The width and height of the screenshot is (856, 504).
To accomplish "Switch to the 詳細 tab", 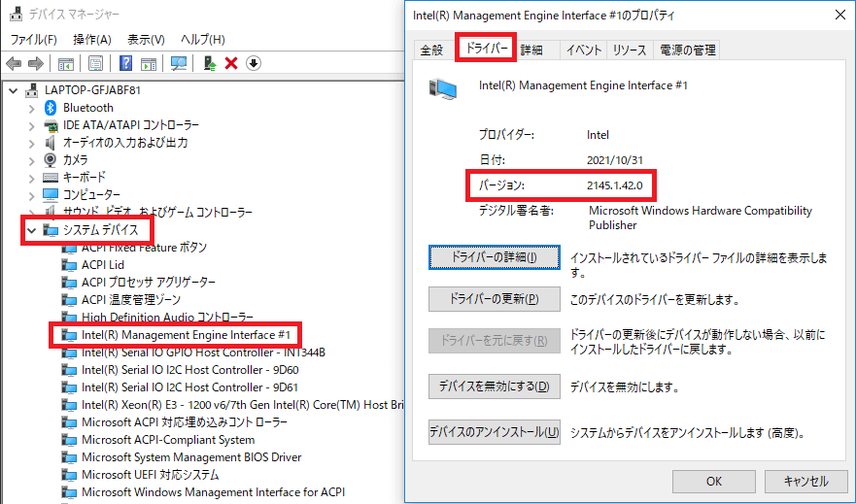I will [531, 50].
